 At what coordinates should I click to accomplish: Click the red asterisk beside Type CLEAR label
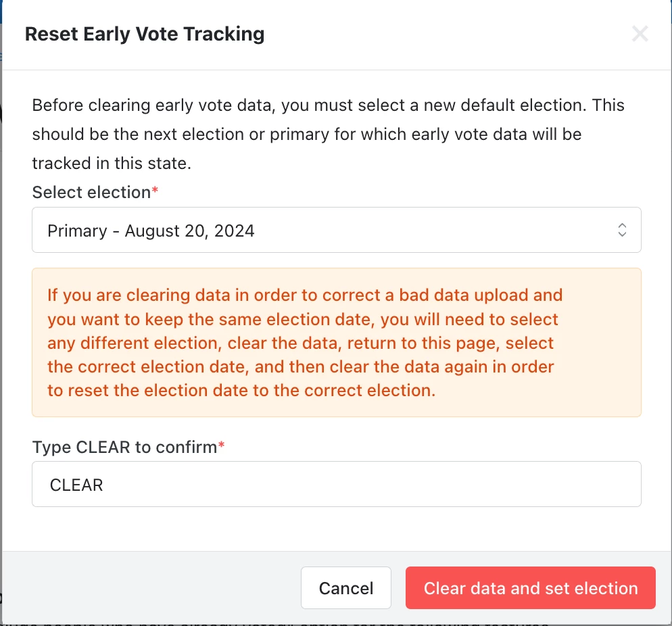click(221, 447)
